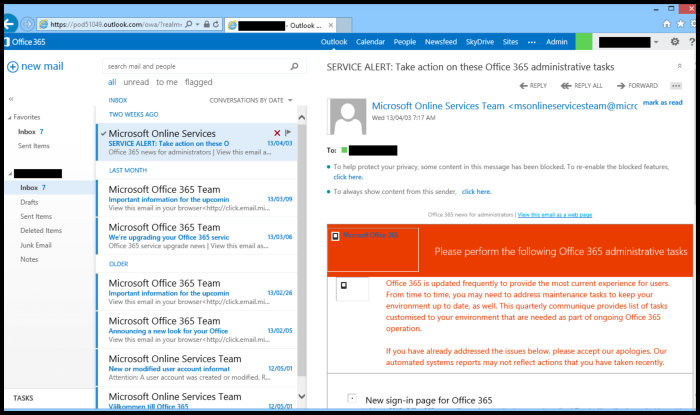The height and width of the screenshot is (415, 700).
Task: Open message We're upgrading your Office 365 service
Action: pos(197,236)
